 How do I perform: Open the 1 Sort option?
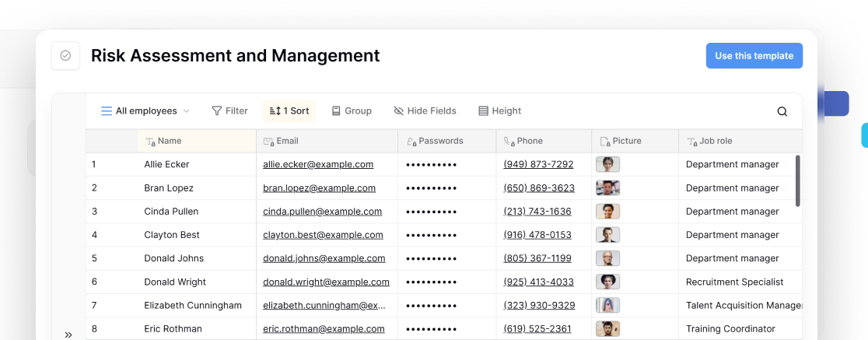[289, 110]
